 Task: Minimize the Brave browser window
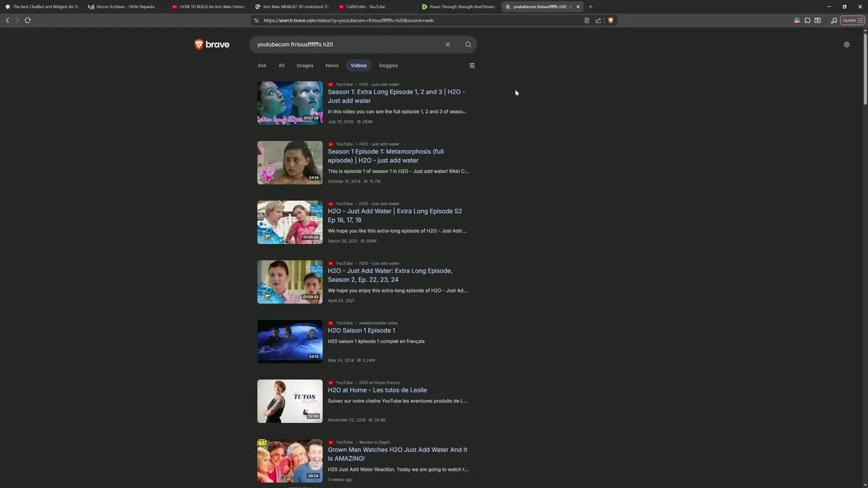click(x=829, y=7)
